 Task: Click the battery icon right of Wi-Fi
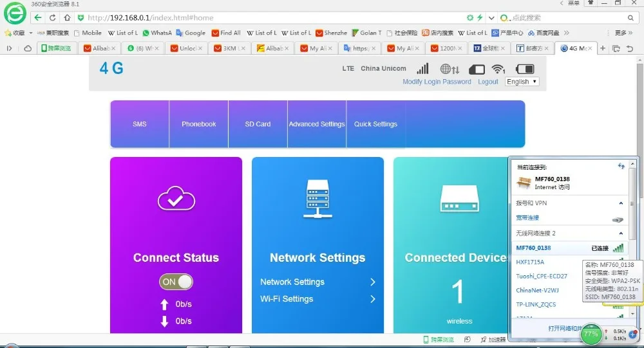coord(524,69)
